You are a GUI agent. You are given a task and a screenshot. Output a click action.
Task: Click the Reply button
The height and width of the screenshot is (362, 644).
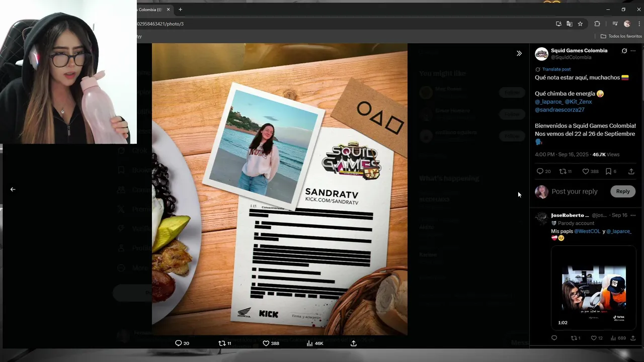623,191
